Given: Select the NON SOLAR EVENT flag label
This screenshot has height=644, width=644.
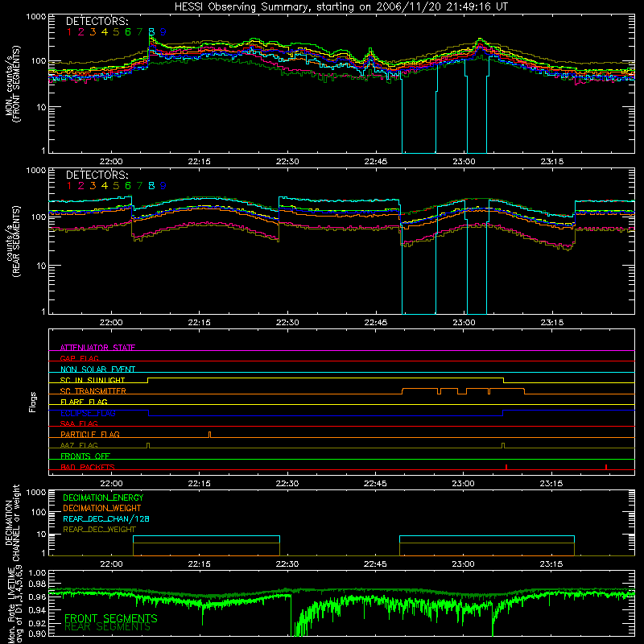Looking at the screenshot, I should click(97, 369).
